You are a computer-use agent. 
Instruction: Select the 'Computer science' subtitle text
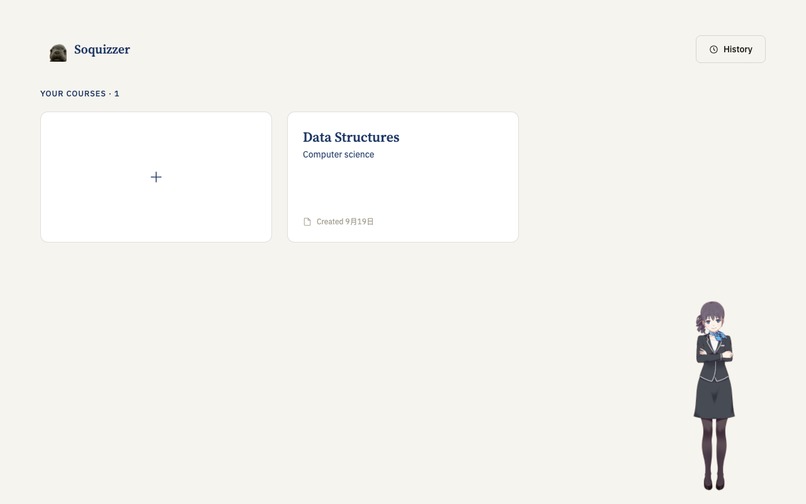click(338, 154)
